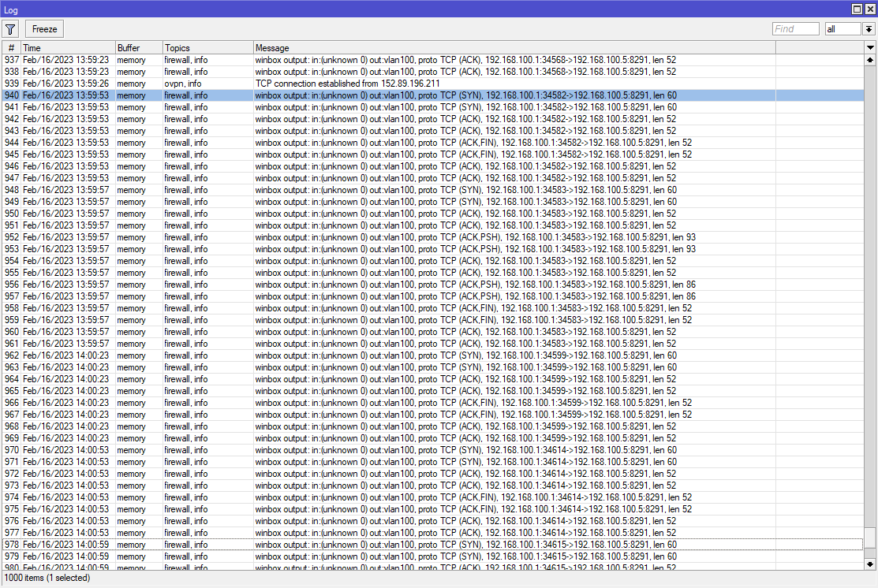The height and width of the screenshot is (588, 878).
Task: Select log row 967
Action: click(433, 415)
